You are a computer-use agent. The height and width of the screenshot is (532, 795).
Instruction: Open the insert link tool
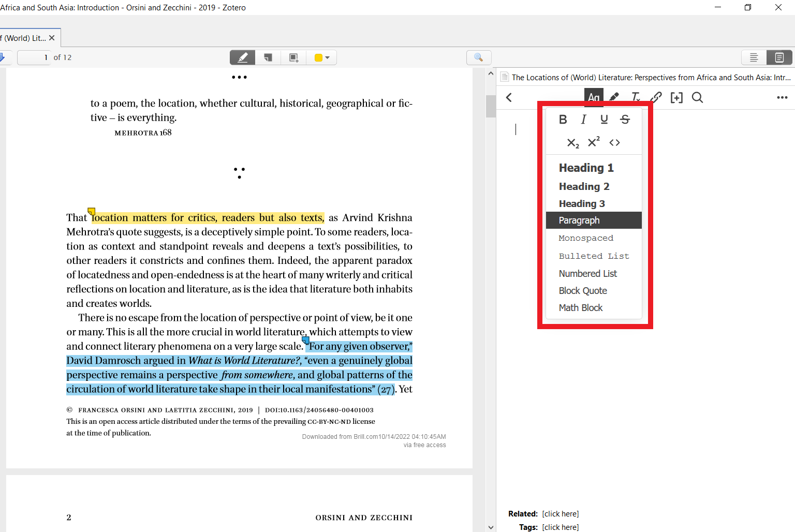[x=656, y=97]
